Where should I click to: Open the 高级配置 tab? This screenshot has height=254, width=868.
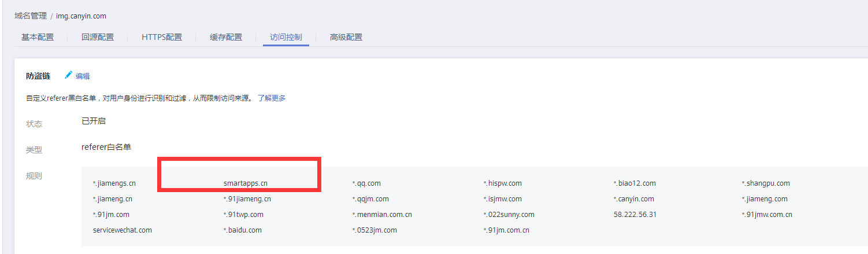(x=346, y=37)
